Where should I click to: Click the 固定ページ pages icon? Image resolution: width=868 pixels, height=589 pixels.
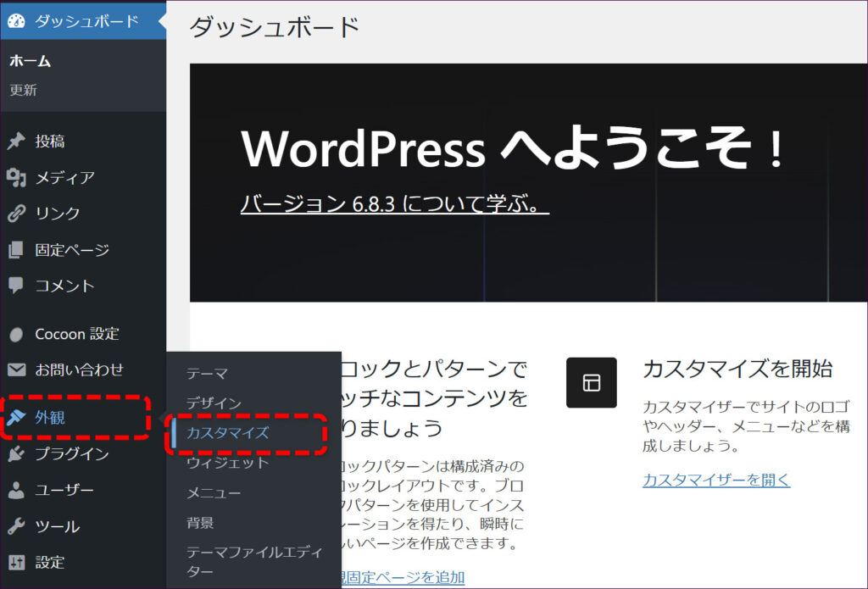[x=16, y=250]
